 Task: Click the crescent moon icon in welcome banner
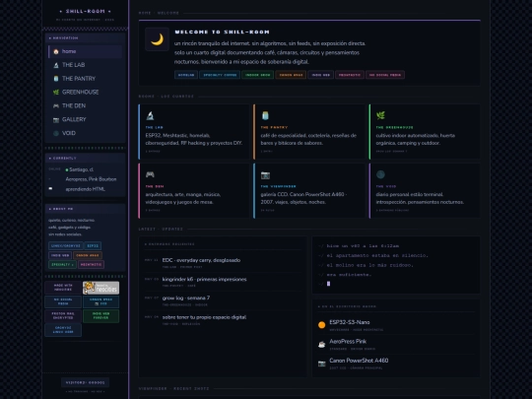157,39
